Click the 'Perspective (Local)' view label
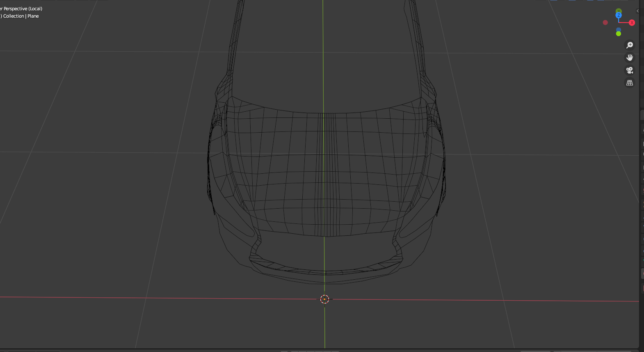Viewport: 644px width, 352px height. (x=23, y=9)
